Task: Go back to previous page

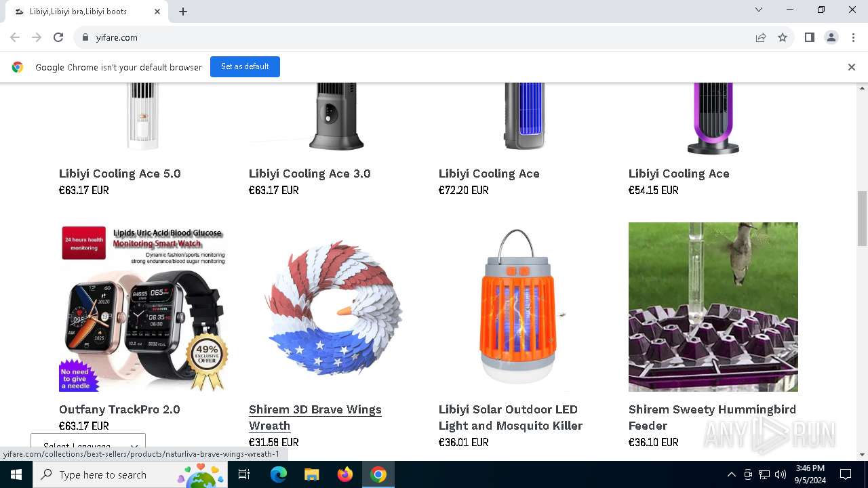Action: (15, 37)
